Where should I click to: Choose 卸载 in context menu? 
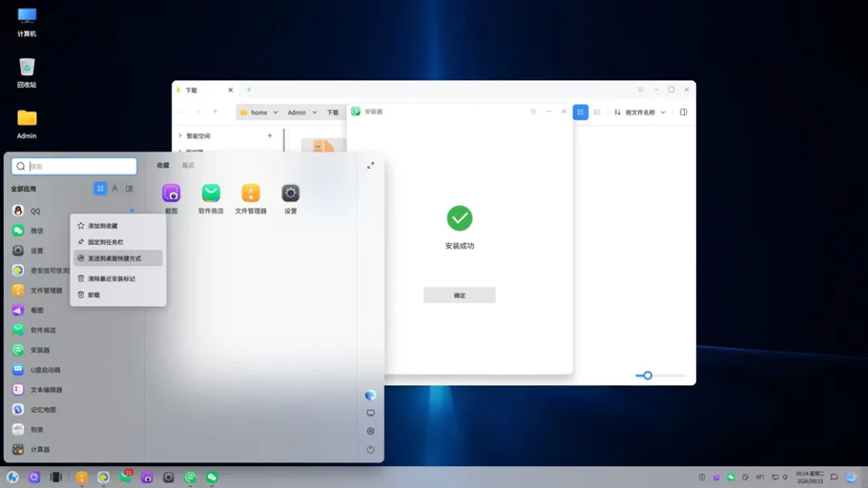(118, 295)
